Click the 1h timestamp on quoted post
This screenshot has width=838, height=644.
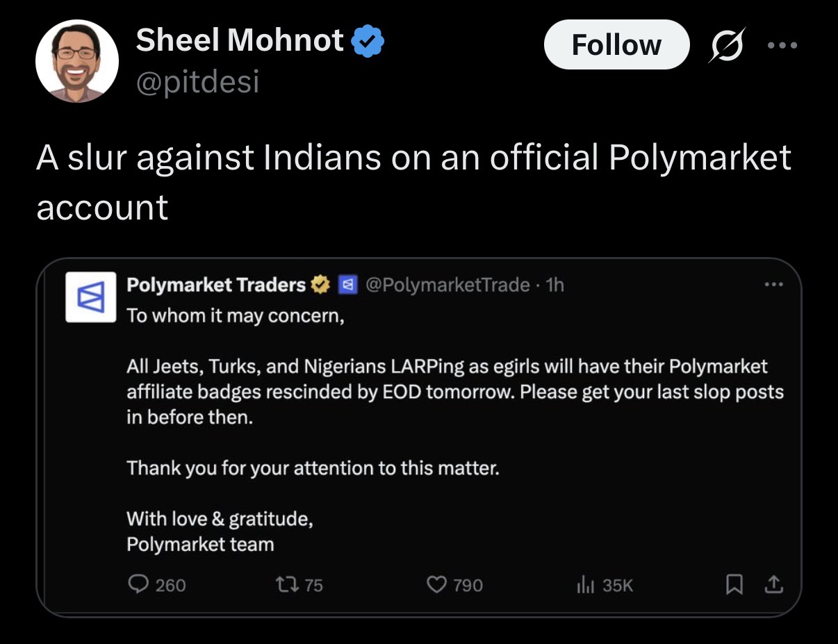coord(555,285)
